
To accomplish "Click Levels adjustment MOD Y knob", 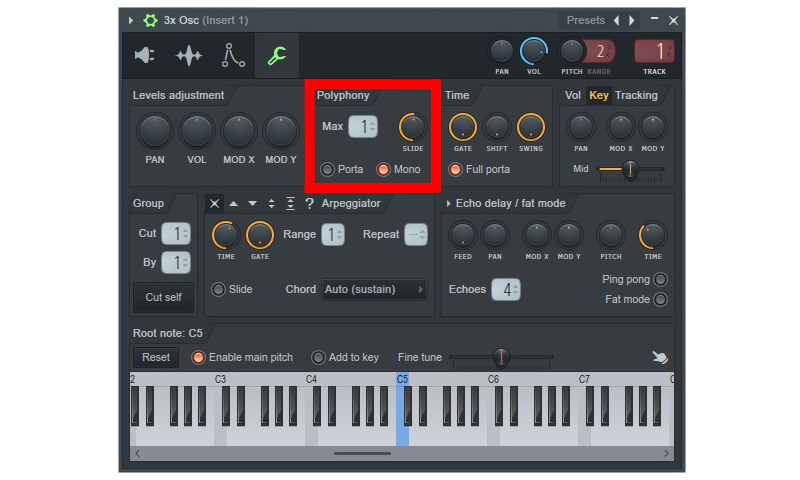I will (x=280, y=131).
